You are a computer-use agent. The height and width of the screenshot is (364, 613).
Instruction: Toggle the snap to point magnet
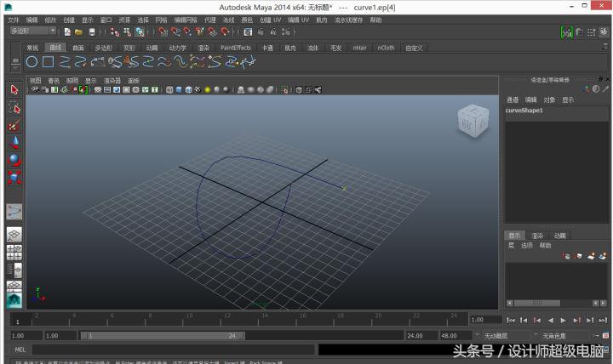pyautogui.click(x=187, y=32)
